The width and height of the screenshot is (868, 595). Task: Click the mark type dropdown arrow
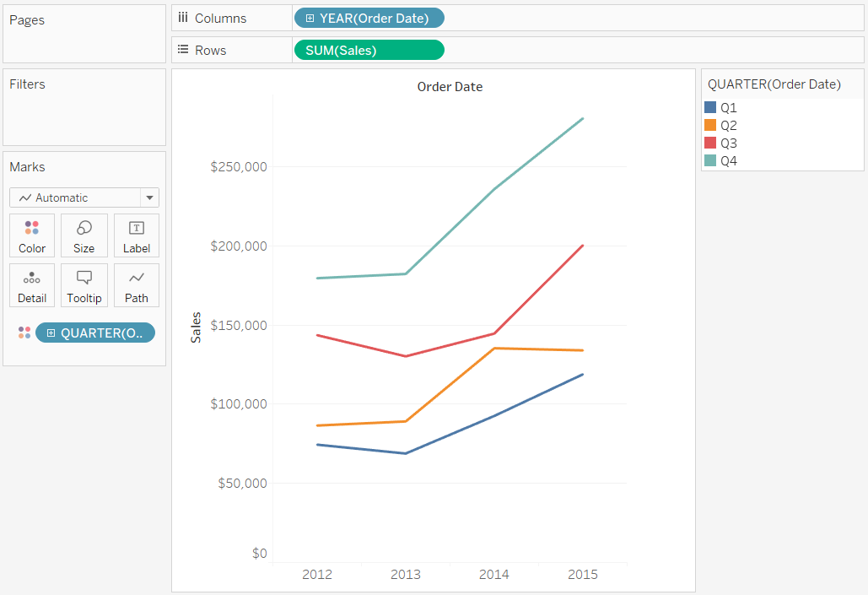click(x=149, y=197)
